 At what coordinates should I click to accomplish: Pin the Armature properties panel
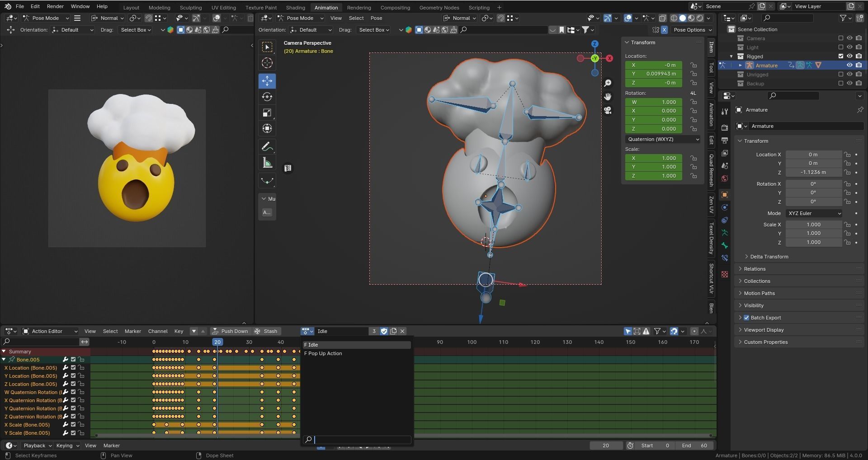point(860,110)
